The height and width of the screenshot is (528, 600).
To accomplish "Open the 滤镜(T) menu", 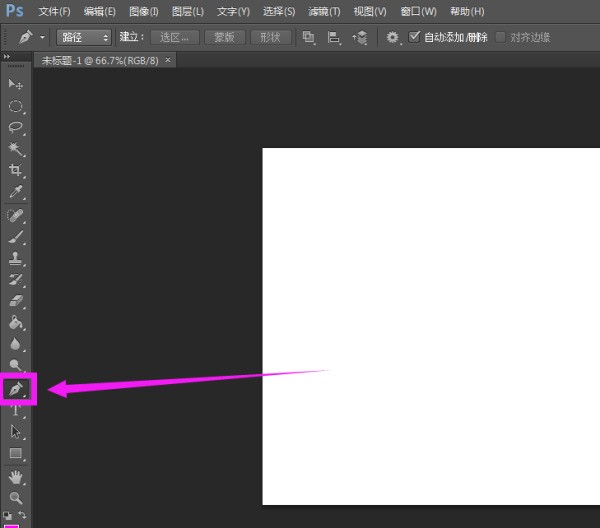I will coord(323,11).
